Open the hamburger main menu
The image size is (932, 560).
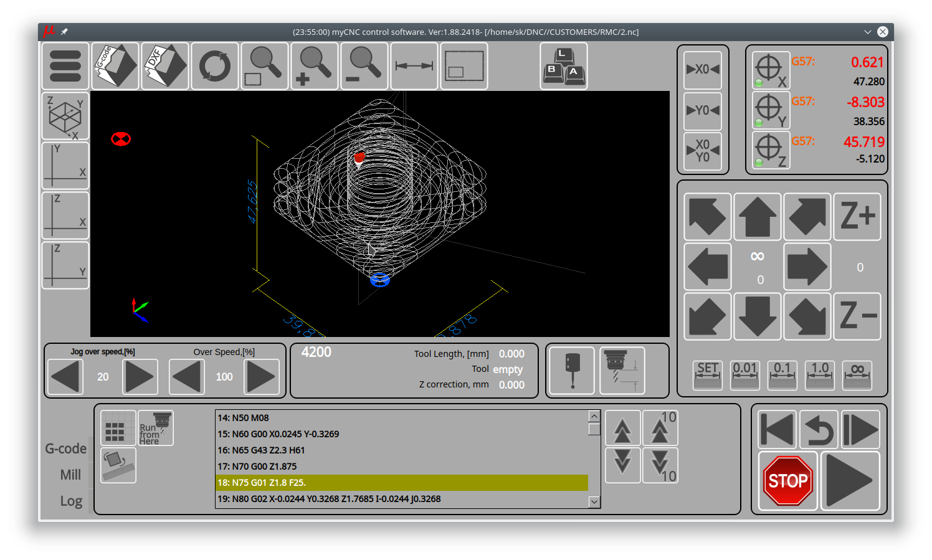coord(65,66)
